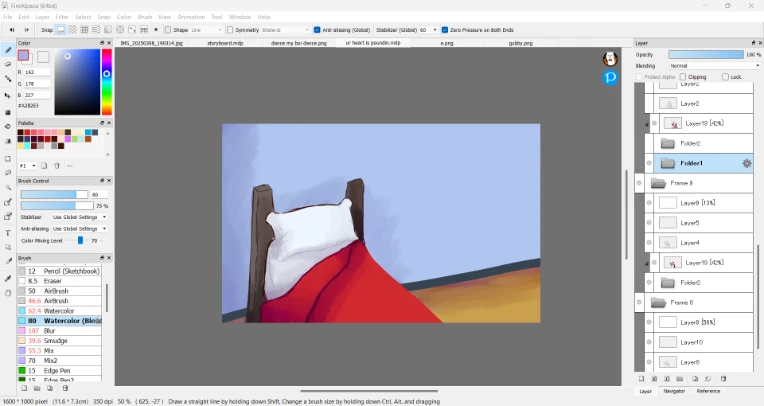Enable the Clipping checkbox

pos(683,77)
